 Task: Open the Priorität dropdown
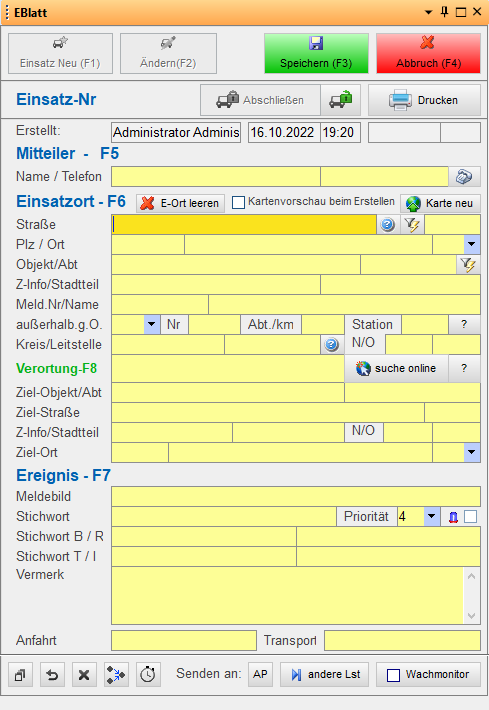(x=431, y=517)
